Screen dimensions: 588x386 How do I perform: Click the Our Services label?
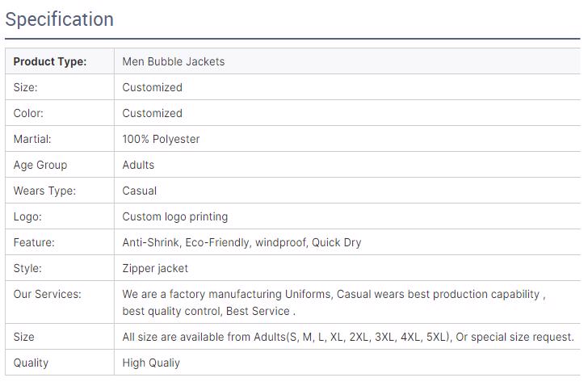(x=47, y=294)
